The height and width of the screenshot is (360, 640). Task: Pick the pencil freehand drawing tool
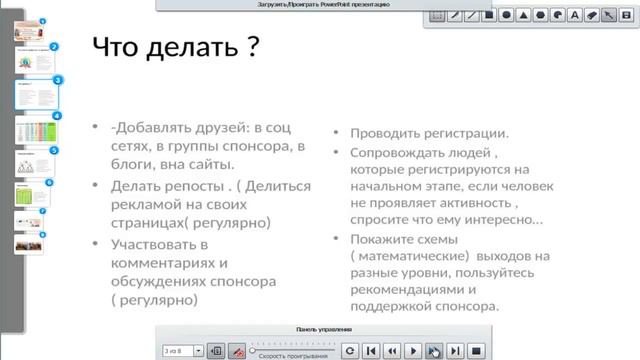click(455, 16)
